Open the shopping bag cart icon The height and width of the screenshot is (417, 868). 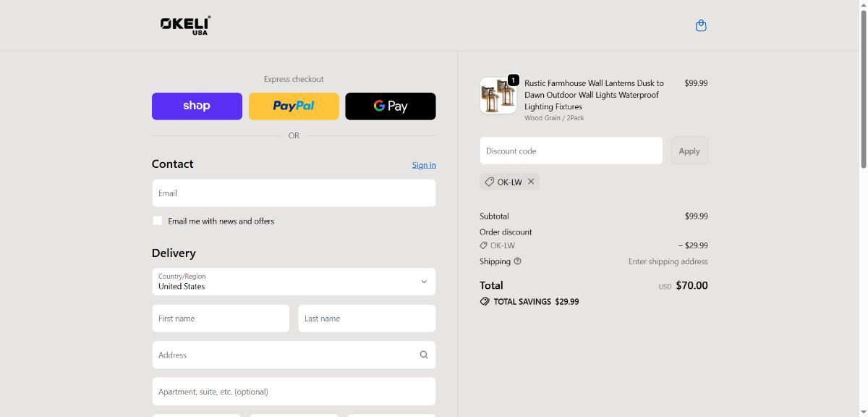700,26
